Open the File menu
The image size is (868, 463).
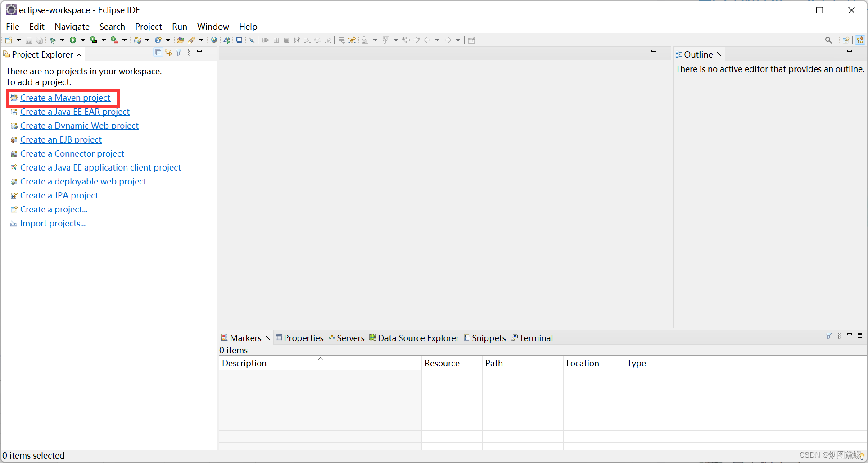pos(13,27)
